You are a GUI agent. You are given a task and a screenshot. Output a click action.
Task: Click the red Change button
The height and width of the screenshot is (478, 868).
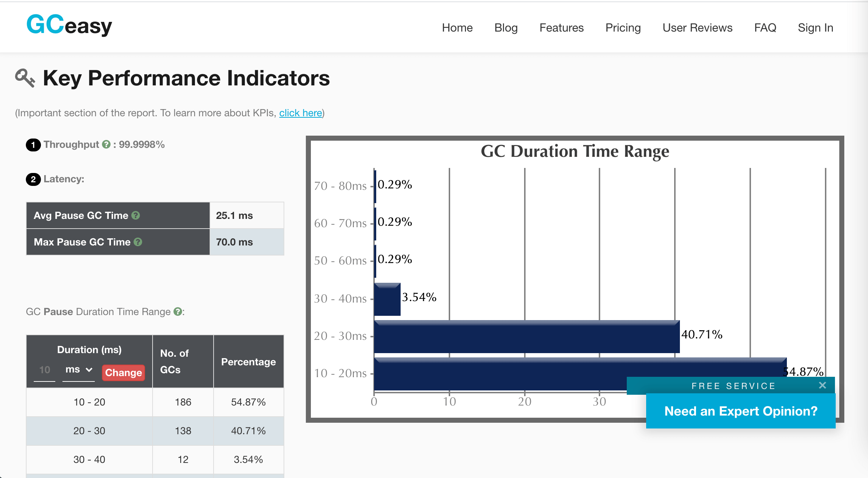coord(123,372)
